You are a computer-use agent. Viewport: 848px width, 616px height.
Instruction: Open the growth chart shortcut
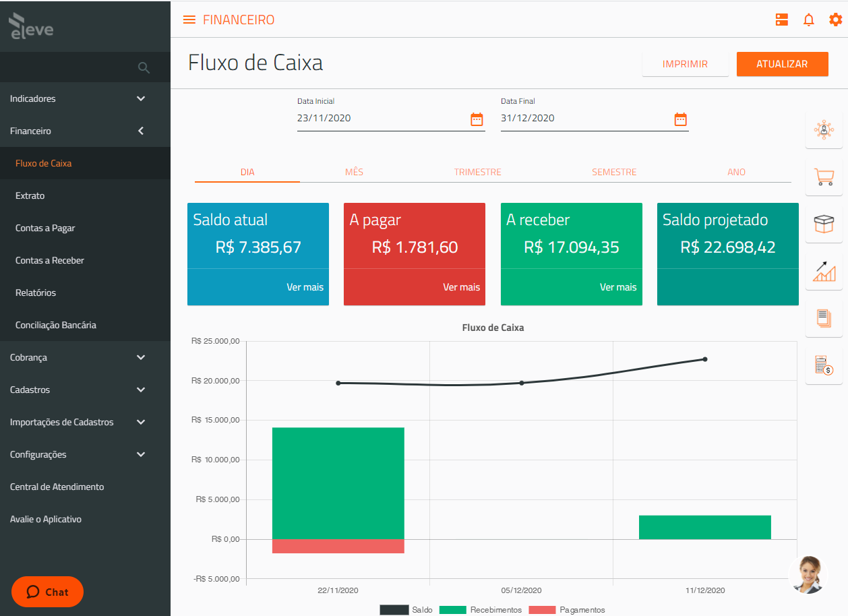[x=824, y=272]
